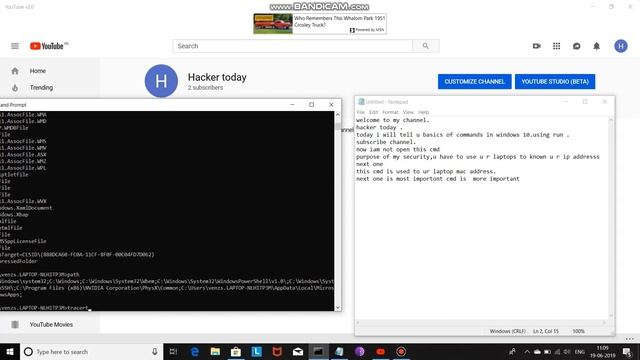Open the volume icon in system tray
The height and width of the screenshot is (360, 640).
[x=567, y=351]
